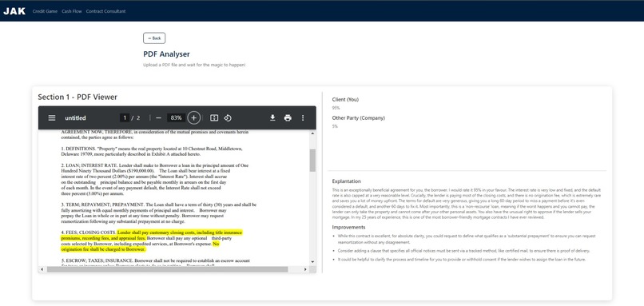Click the 95% client score value
Image resolution: width=644 pixels, height=306 pixels.
pyautogui.click(x=336, y=108)
